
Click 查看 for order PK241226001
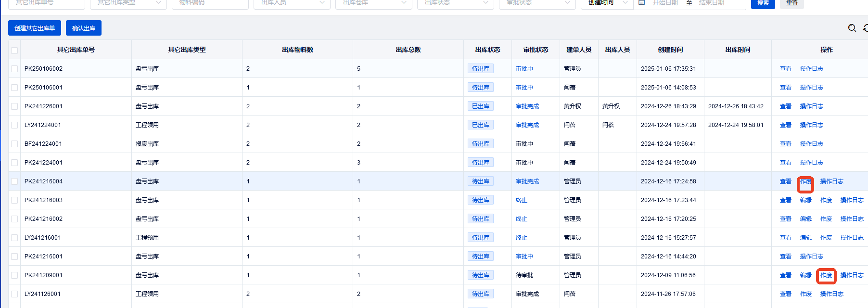[x=785, y=106]
